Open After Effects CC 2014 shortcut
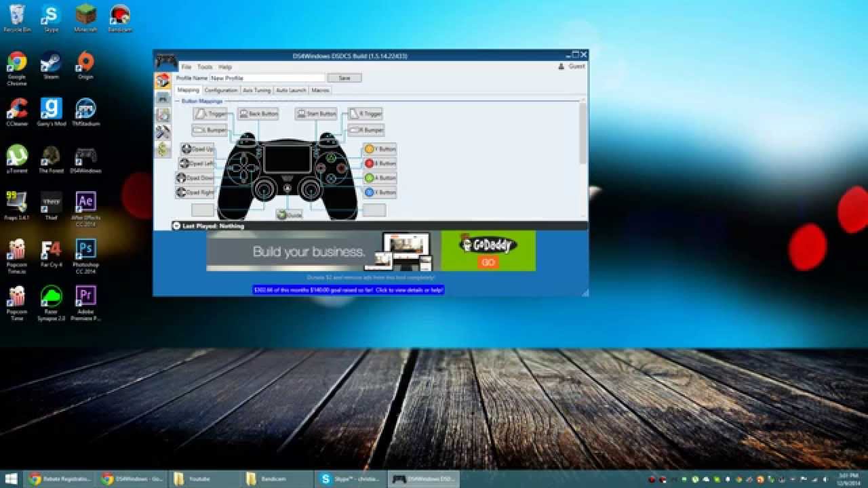This screenshot has height=488, width=868. (85, 208)
